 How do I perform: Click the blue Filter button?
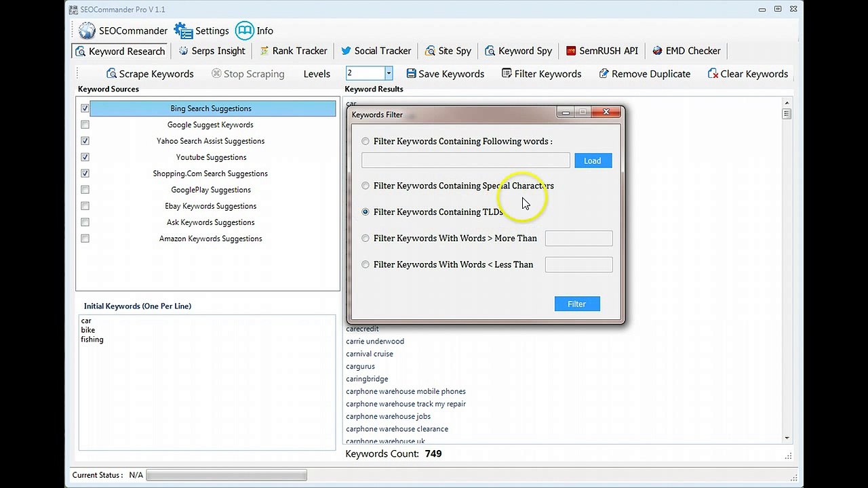(x=576, y=304)
